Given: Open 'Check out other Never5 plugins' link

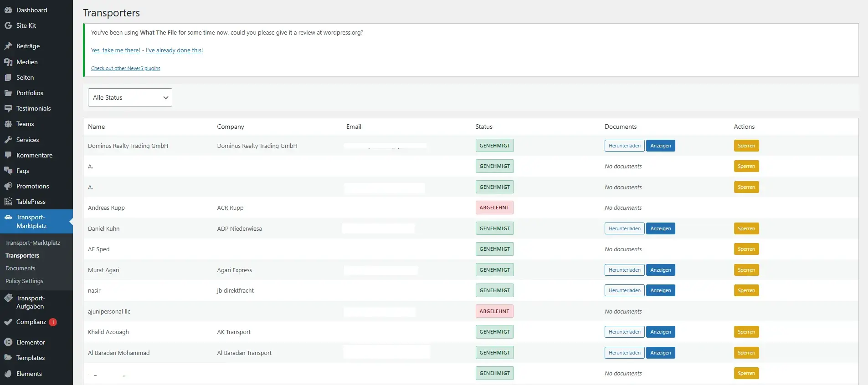Looking at the screenshot, I should click(125, 68).
